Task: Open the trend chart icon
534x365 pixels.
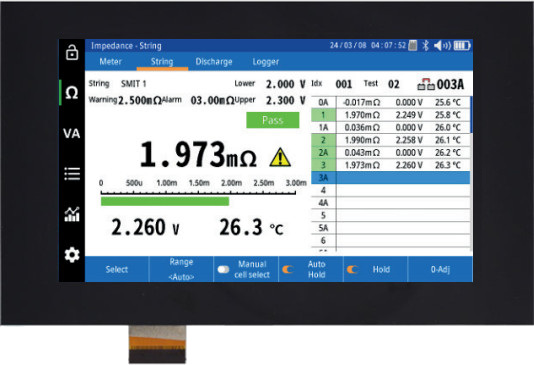Action: coord(72,214)
